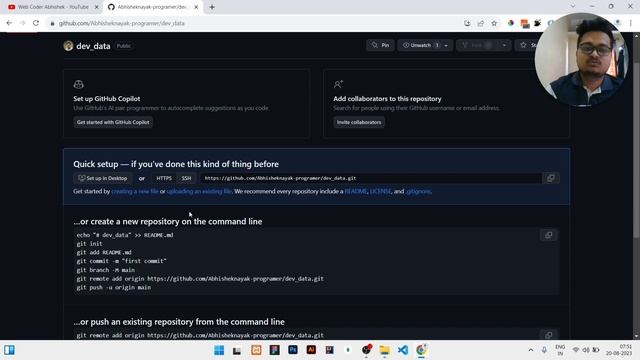This screenshot has width=640, height=360.
Task: Open the creating a new file link
Action: click(135, 191)
